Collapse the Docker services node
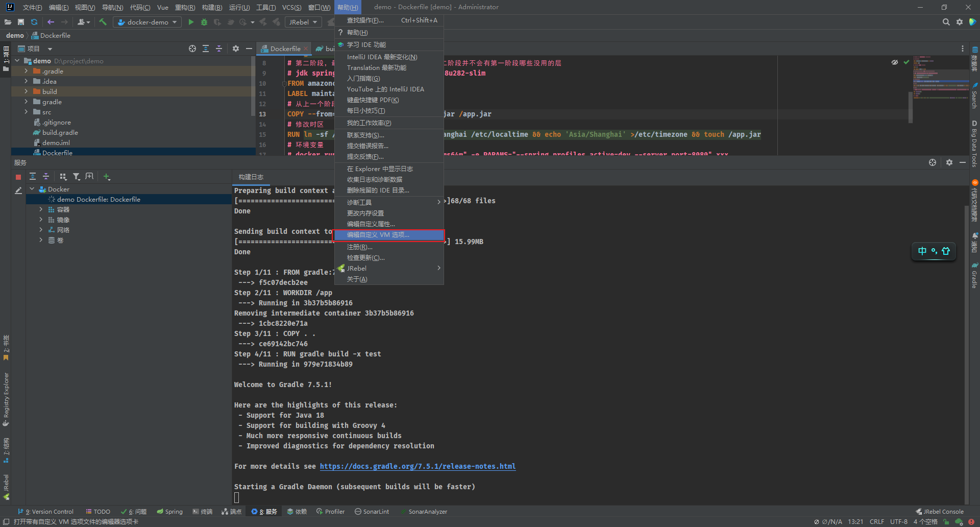The image size is (980, 527). click(32, 189)
